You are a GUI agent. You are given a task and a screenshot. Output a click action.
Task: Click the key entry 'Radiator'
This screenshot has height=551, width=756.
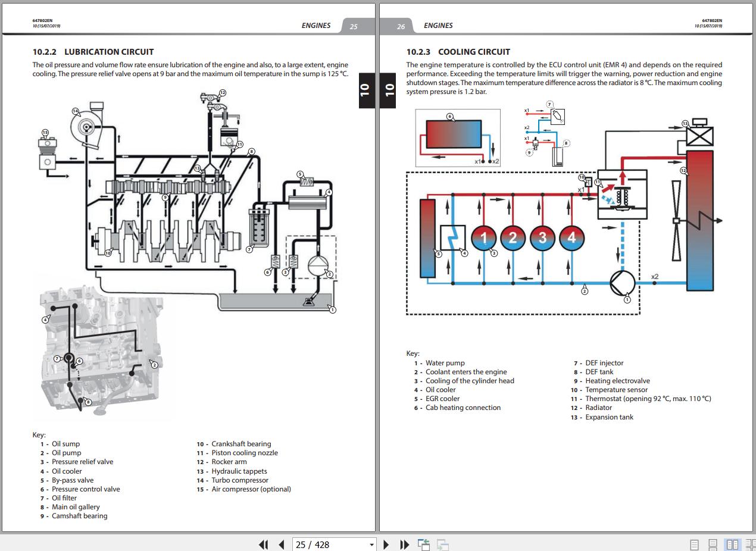pos(598,408)
